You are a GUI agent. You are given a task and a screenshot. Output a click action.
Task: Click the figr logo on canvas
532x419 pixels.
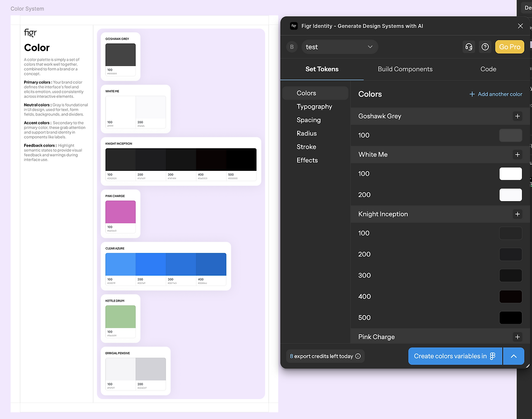tap(30, 32)
